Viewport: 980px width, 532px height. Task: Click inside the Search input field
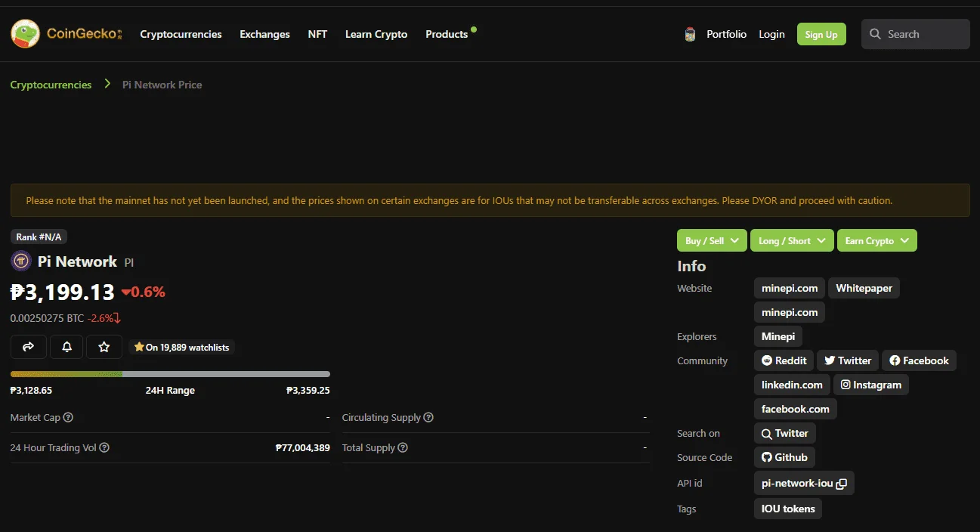click(x=916, y=34)
